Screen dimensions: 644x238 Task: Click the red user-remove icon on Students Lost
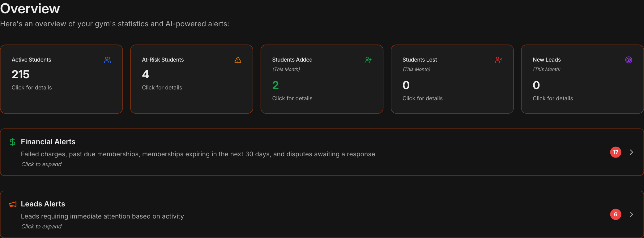pos(498,60)
